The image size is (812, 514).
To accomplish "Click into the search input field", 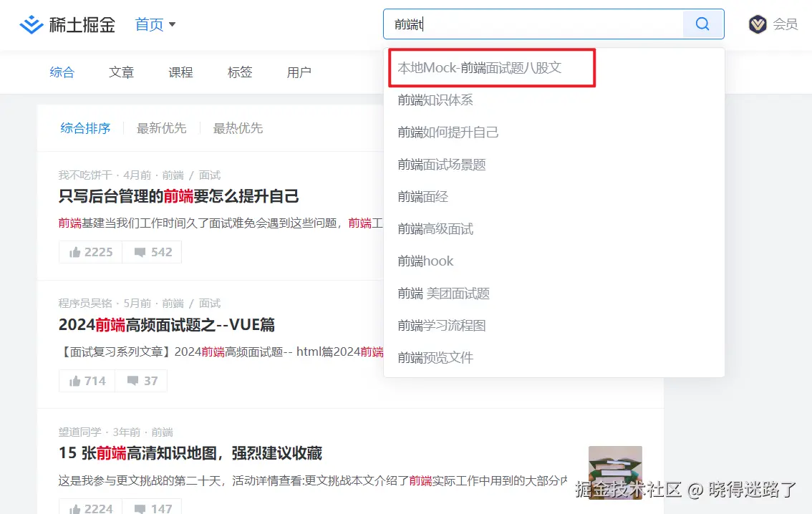I will click(x=533, y=24).
